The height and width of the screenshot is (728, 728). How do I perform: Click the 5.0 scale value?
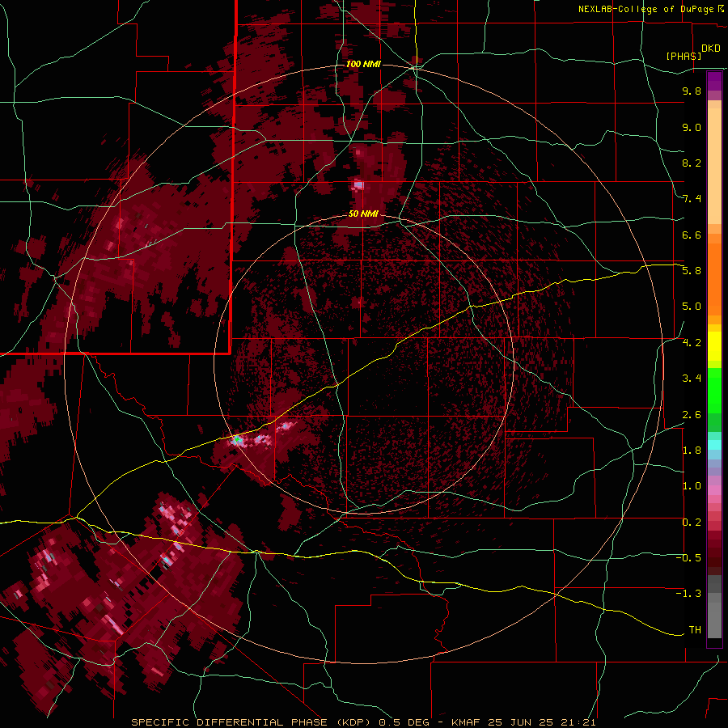(x=692, y=307)
